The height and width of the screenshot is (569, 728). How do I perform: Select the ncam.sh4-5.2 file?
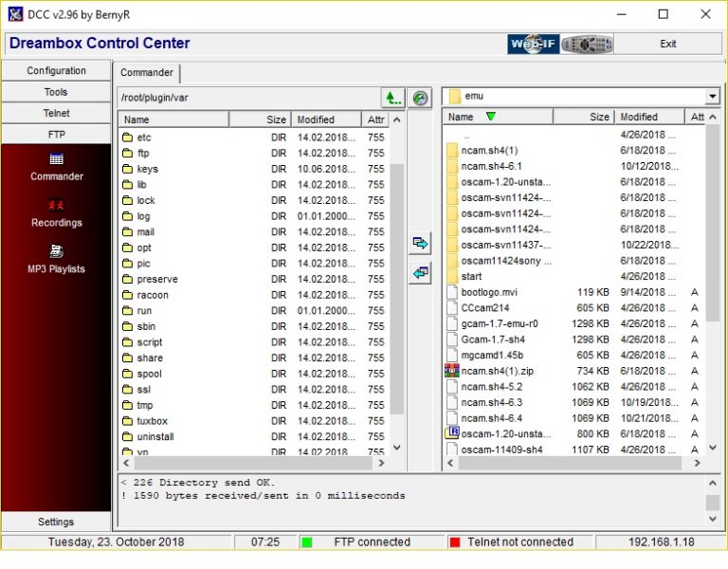(x=573, y=387)
